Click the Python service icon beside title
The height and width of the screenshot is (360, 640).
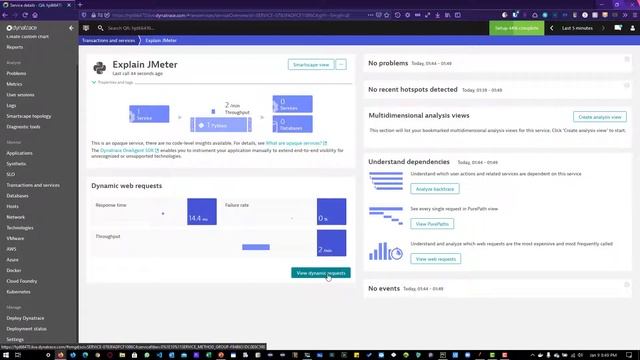[x=100, y=67]
